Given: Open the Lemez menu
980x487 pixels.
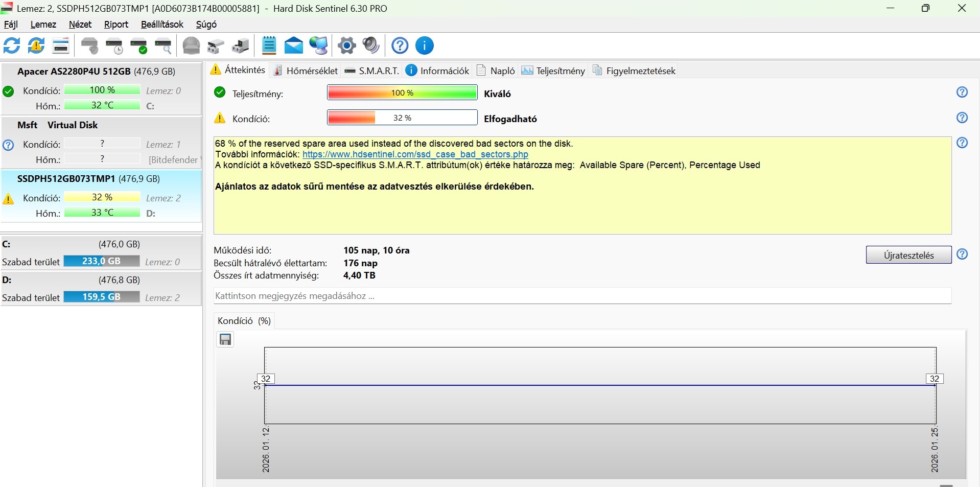Looking at the screenshot, I should point(43,25).
